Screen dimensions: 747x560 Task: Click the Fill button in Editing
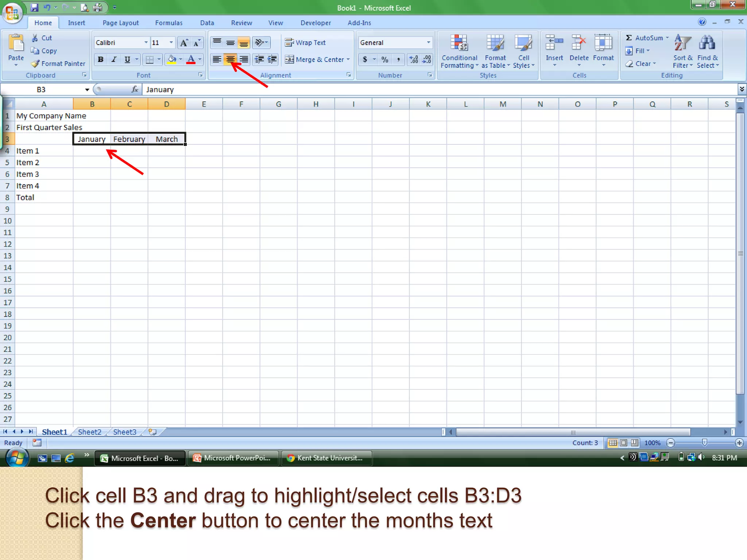(x=638, y=51)
